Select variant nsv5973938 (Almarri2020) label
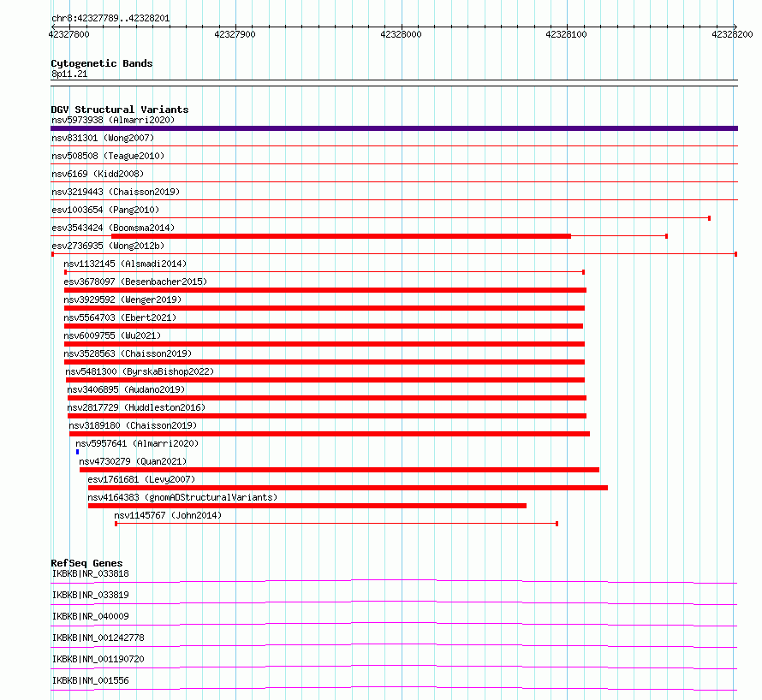This screenshot has height=700, width=762. (x=113, y=120)
